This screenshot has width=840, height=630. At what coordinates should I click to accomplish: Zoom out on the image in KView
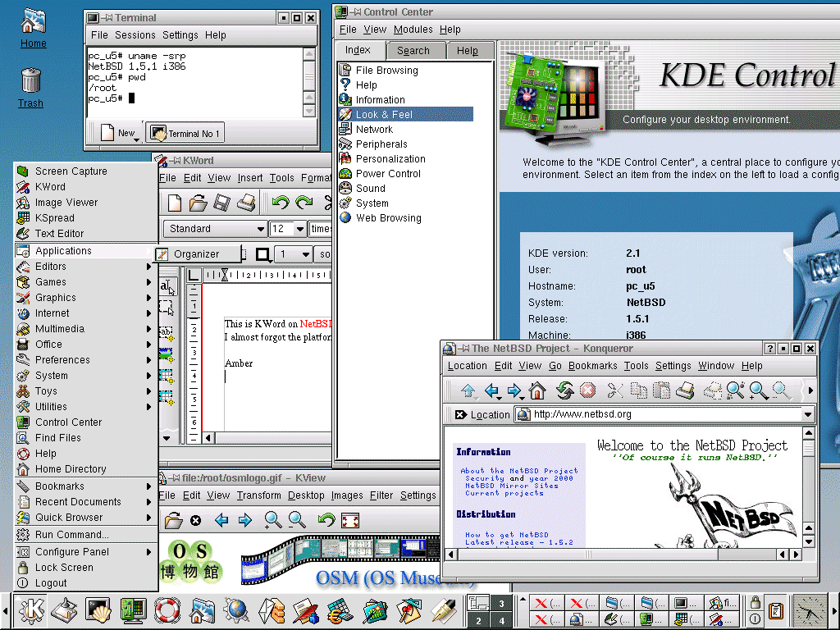(x=296, y=520)
